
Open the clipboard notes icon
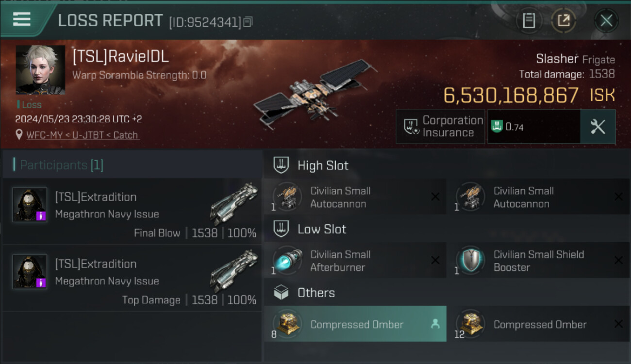[529, 20]
